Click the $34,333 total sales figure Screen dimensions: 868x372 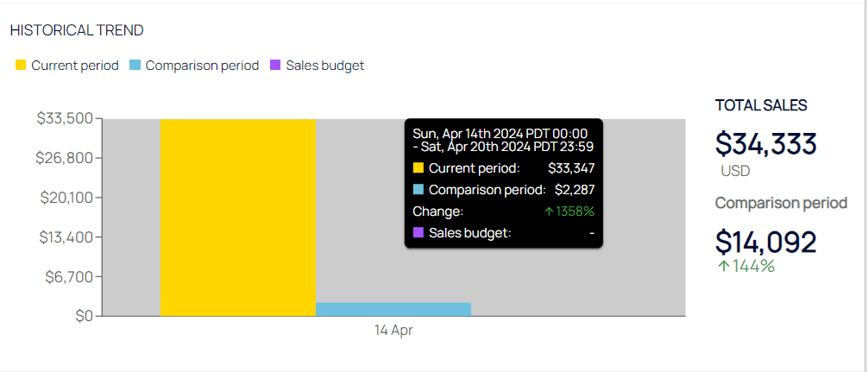click(765, 143)
